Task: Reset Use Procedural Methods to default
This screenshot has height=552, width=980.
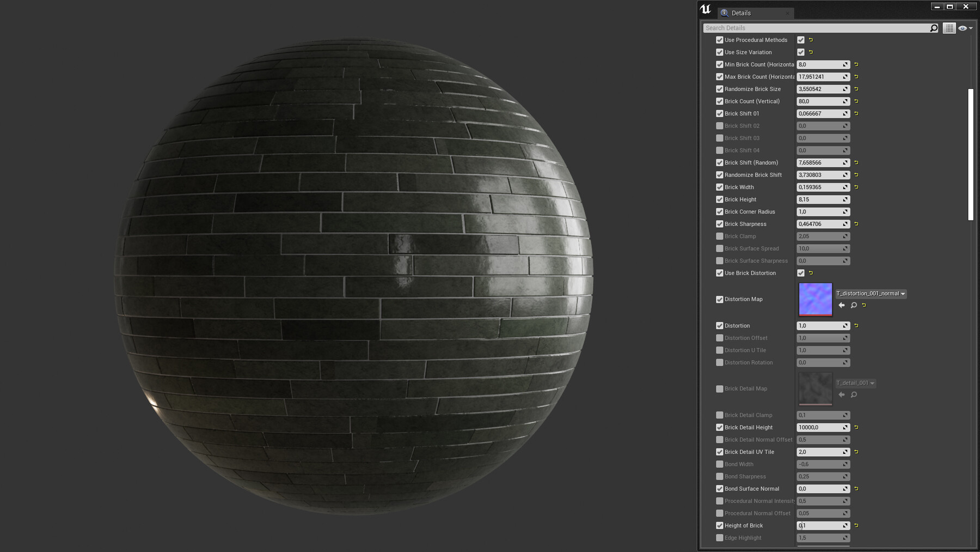Action: click(x=811, y=40)
